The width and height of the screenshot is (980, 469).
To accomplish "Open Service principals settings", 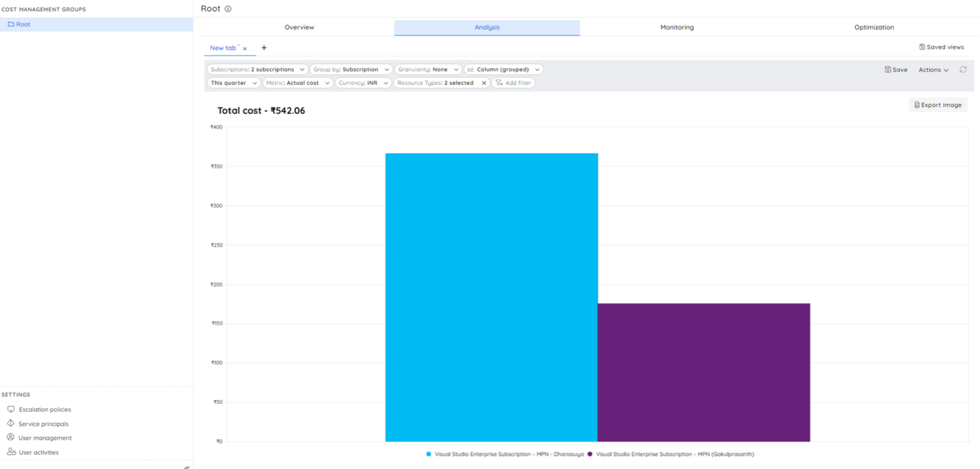I will pyautogui.click(x=38, y=424).
